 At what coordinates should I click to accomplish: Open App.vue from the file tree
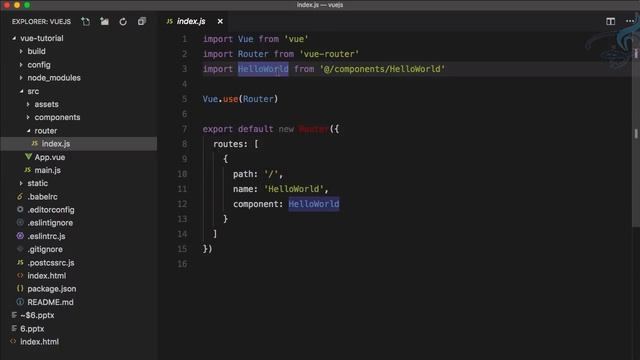click(50, 157)
